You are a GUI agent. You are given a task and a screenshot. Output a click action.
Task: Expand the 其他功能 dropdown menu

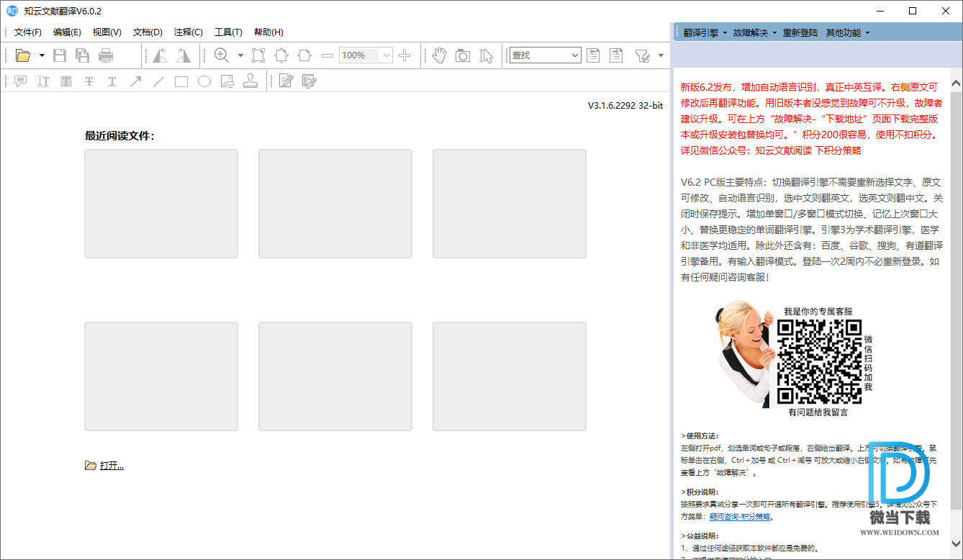848,32
